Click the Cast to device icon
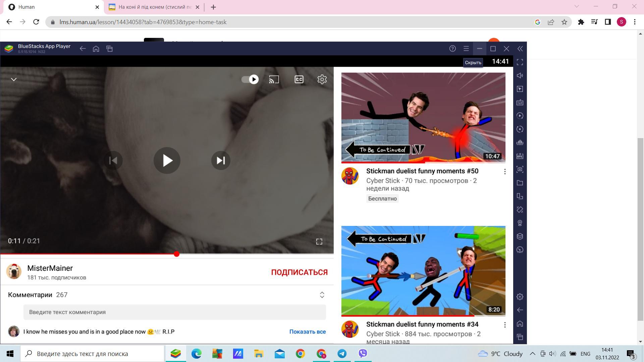Viewport: 644px width, 362px height. pyautogui.click(x=274, y=79)
